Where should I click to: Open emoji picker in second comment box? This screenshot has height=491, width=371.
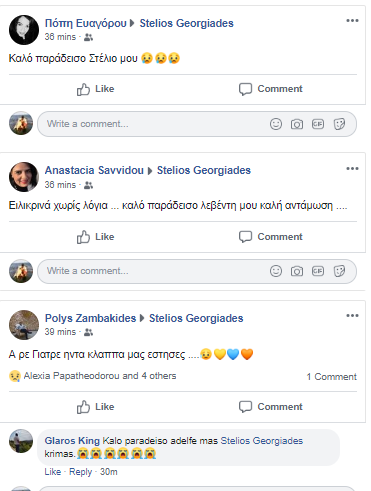[x=276, y=271]
